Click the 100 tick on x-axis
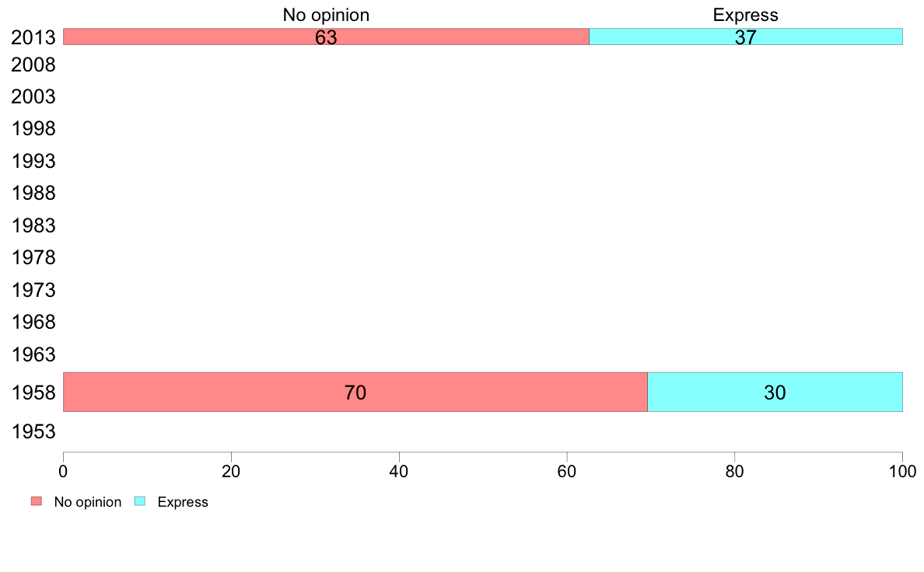 click(903, 471)
